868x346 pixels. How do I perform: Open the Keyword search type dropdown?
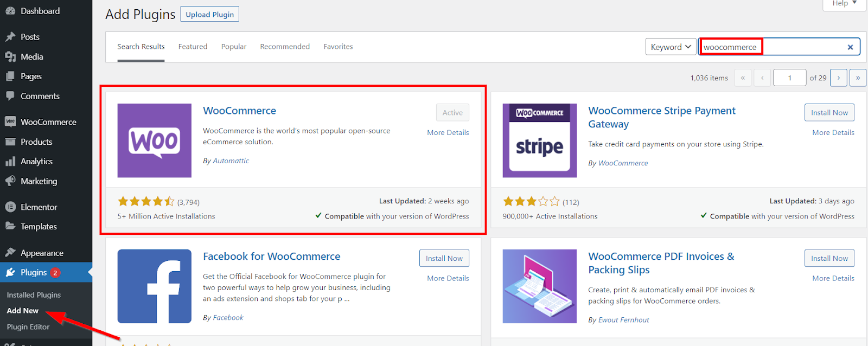671,47
